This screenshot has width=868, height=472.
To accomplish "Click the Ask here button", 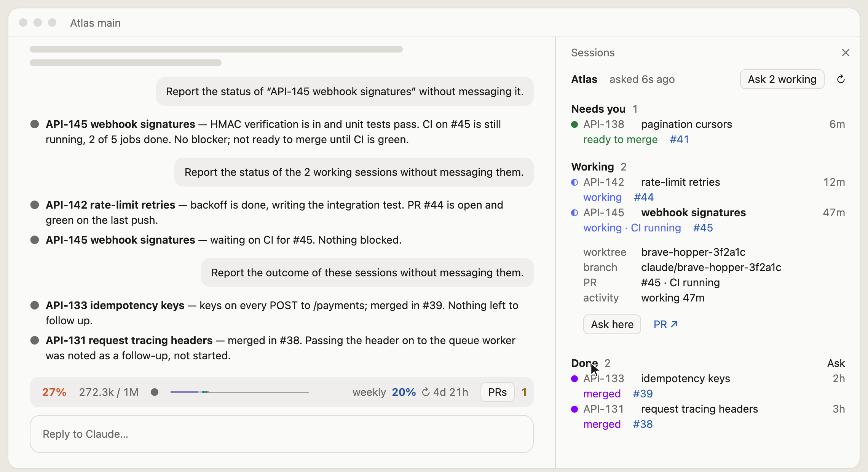I will (612, 324).
